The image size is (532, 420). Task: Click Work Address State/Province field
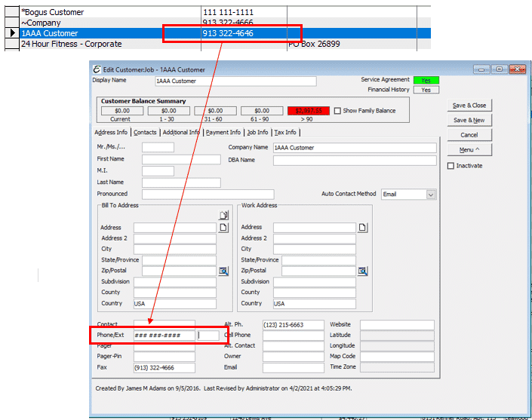(x=319, y=260)
